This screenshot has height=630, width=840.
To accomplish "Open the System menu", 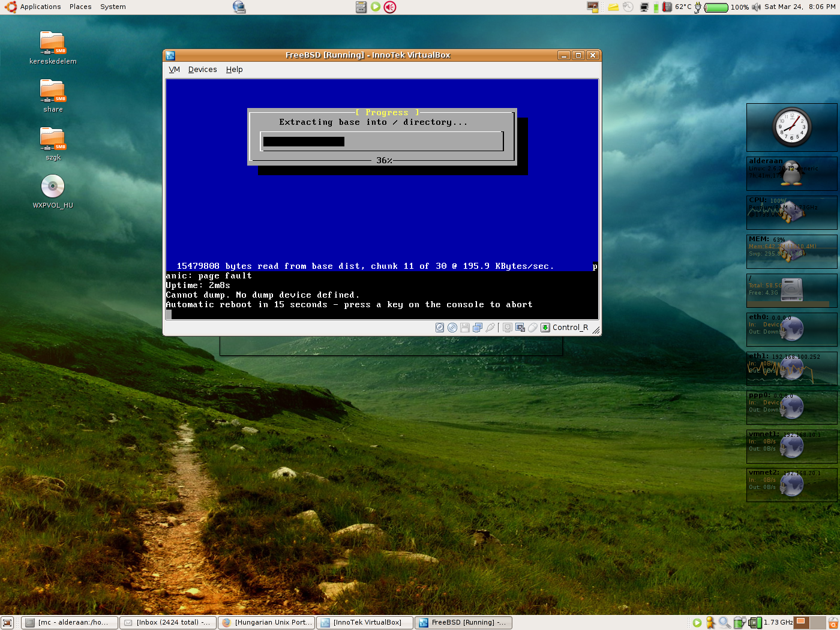I will point(113,7).
